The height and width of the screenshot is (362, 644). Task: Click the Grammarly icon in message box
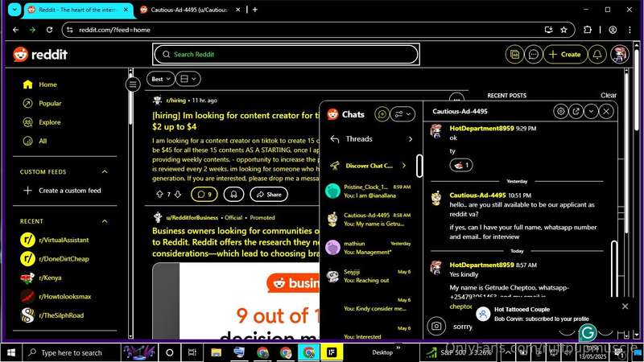coord(588,332)
